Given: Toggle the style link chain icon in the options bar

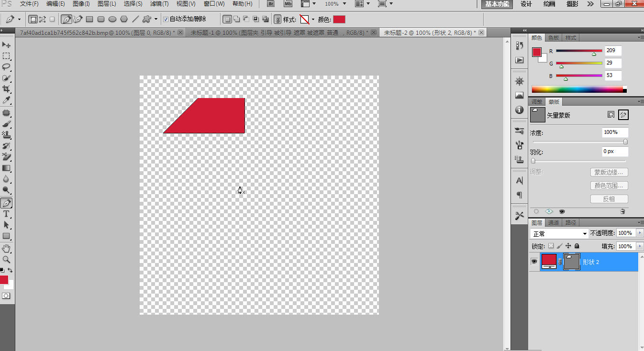Looking at the screenshot, I should pyautogui.click(x=278, y=20).
